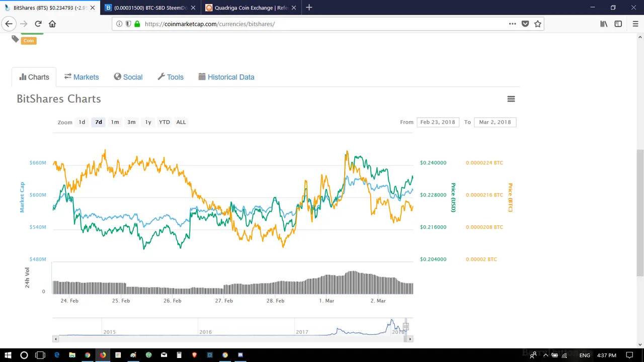
Task: Go back to the previous page
Action: pos(9,24)
